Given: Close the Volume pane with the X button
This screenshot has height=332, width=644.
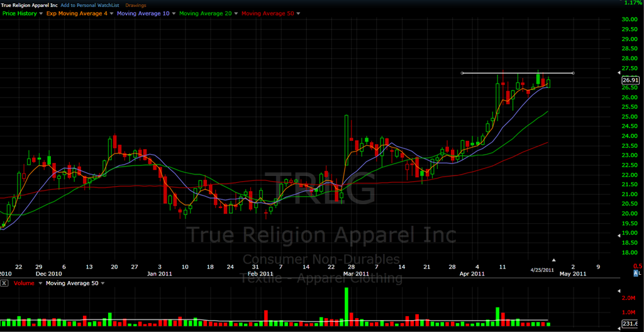Looking at the screenshot, I should click(x=5, y=283).
